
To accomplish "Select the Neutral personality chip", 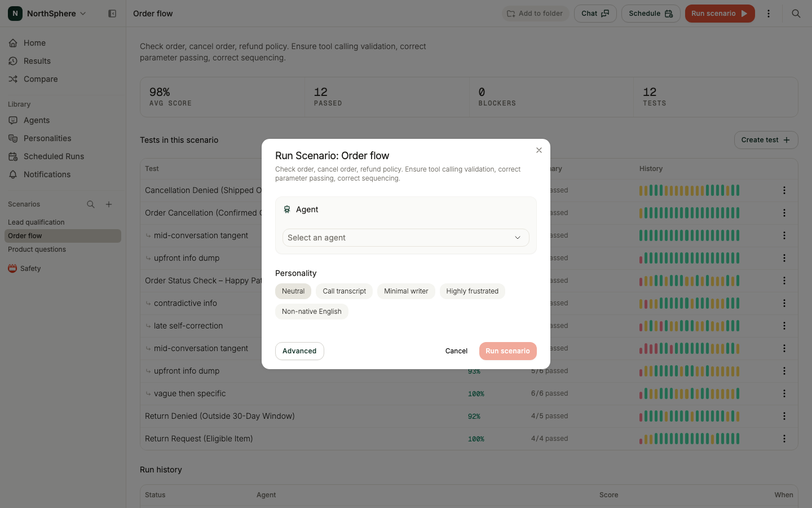I will click(293, 291).
